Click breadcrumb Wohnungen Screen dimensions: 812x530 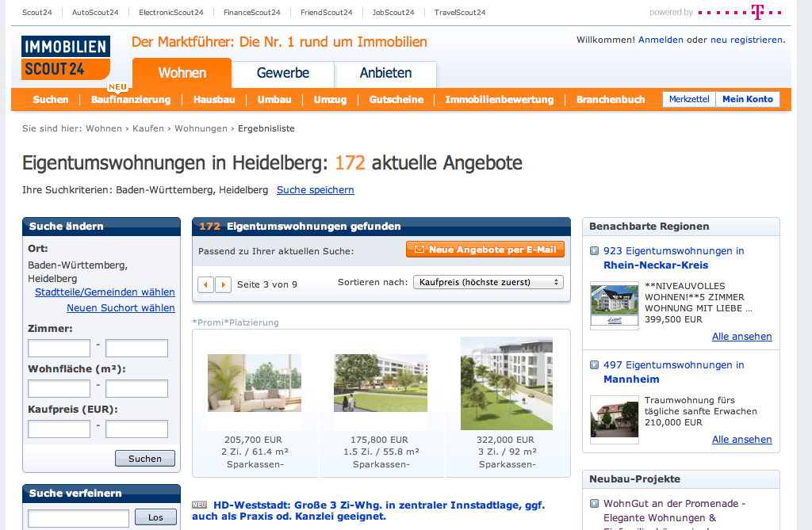(x=201, y=128)
